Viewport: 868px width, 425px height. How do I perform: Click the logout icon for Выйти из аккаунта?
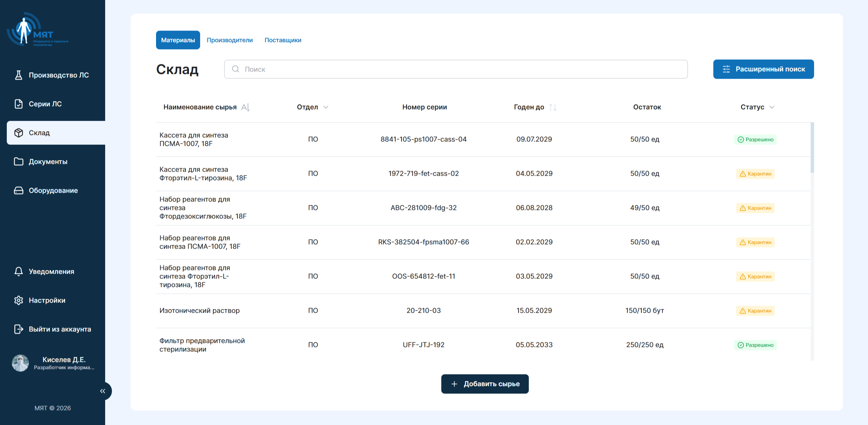click(19, 329)
